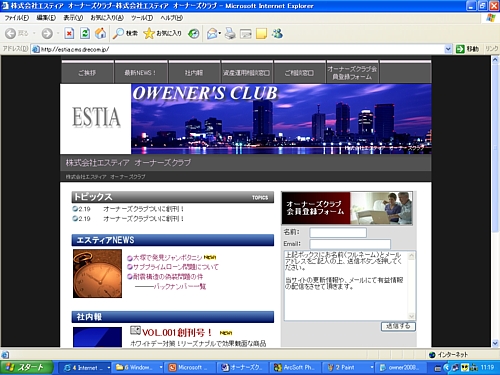500x375 pixels.
Task: Open the Back button history dropdown arrow
Action: pyautogui.click(x=34, y=33)
